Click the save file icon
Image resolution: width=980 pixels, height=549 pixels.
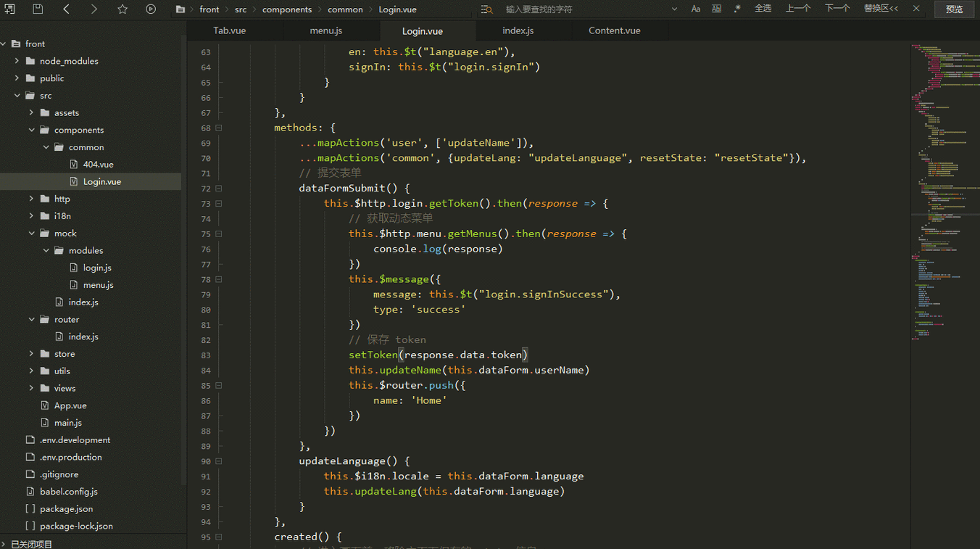(x=38, y=9)
